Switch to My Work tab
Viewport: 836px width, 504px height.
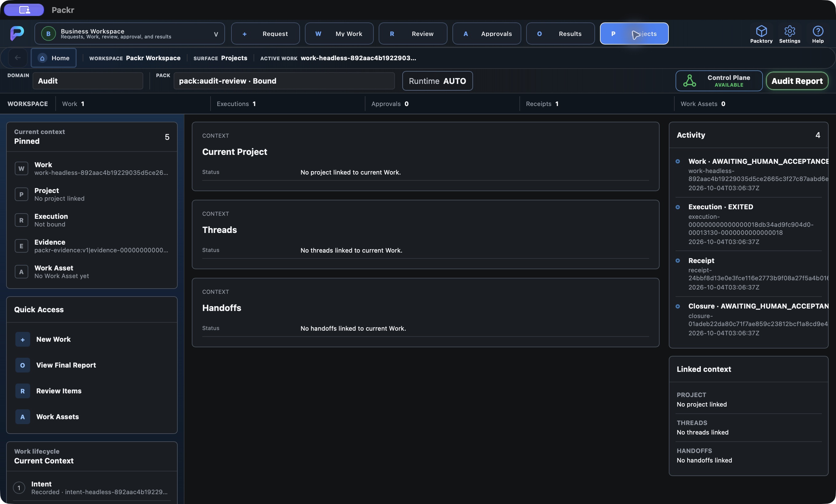(x=339, y=33)
